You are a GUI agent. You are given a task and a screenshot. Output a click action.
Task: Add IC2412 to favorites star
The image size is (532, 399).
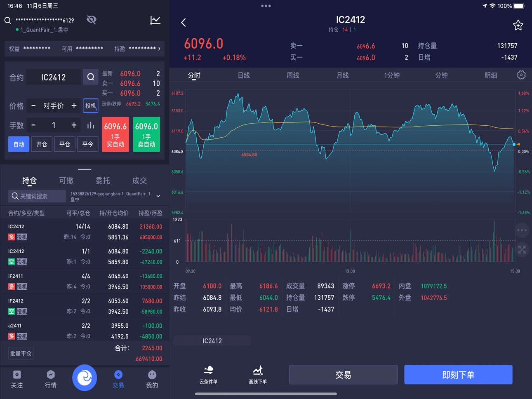[x=518, y=25]
